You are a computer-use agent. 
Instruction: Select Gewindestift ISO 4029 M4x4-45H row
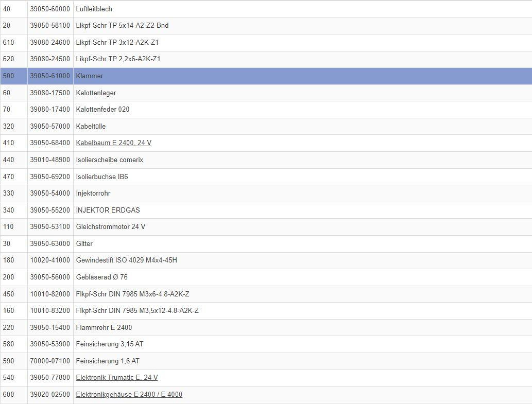[126, 260]
